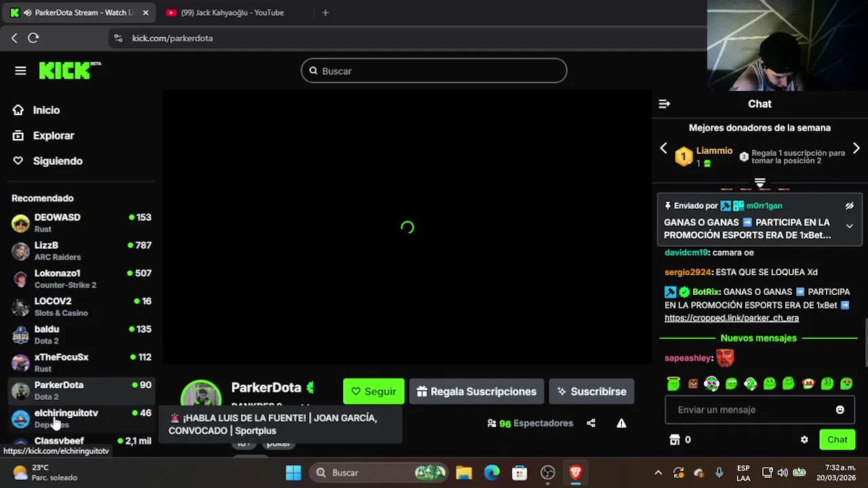Open LOCOV2 recommended channel

point(81,306)
